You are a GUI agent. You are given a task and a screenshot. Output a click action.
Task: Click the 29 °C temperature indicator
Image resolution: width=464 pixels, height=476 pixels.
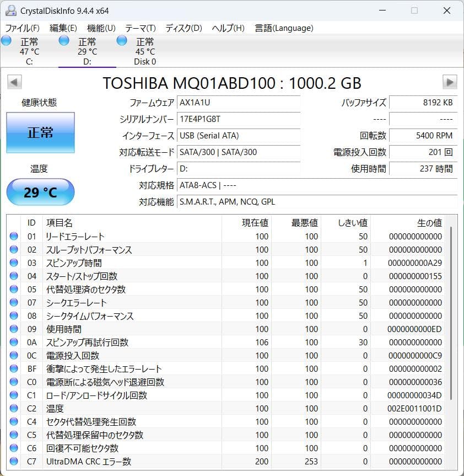[40, 192]
